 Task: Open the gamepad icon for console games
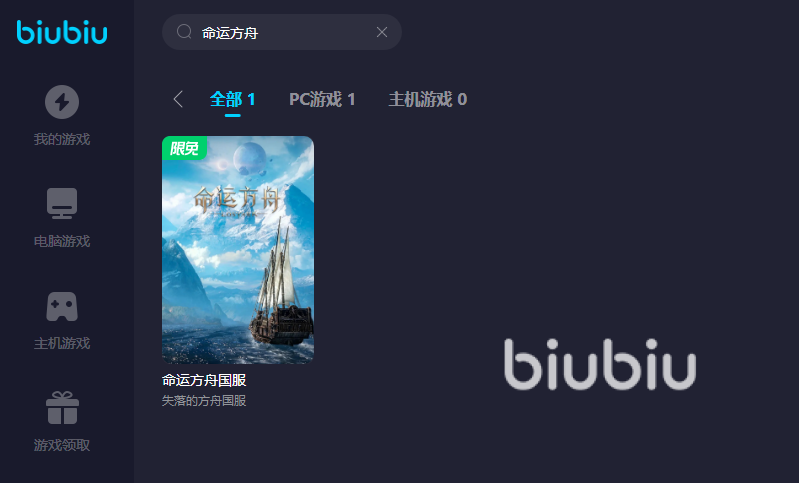click(62, 306)
